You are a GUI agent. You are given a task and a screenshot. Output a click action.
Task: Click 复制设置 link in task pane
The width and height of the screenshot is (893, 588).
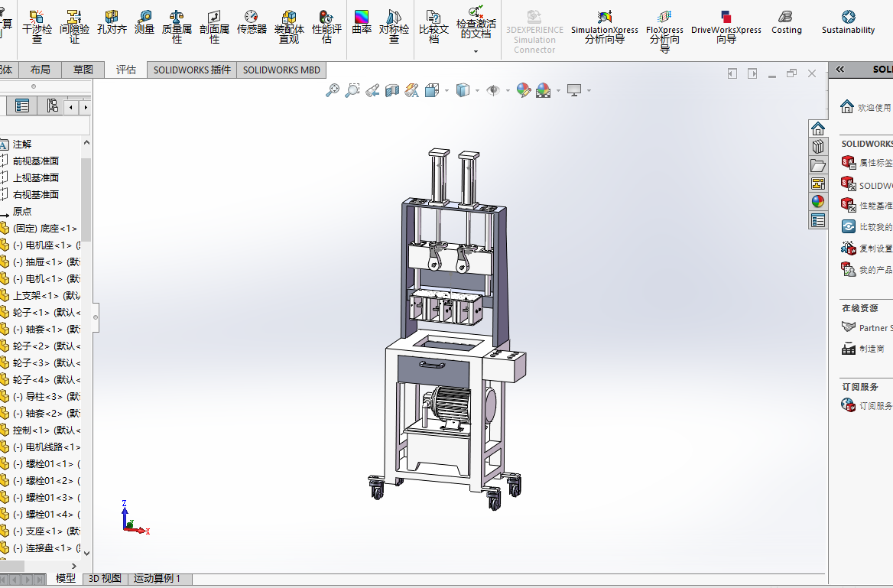point(875,249)
